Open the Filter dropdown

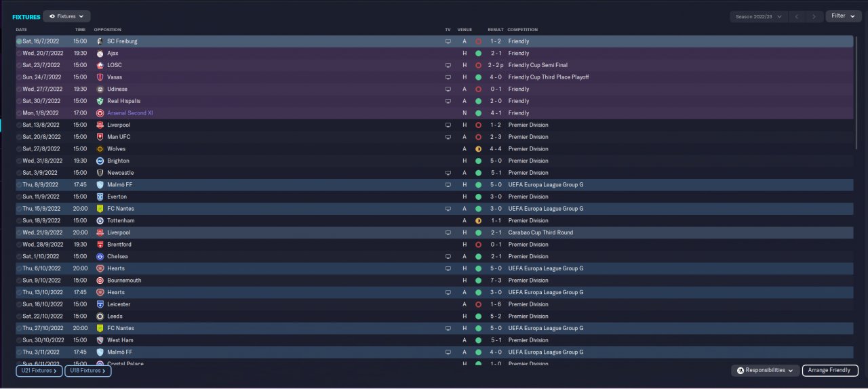pos(843,16)
